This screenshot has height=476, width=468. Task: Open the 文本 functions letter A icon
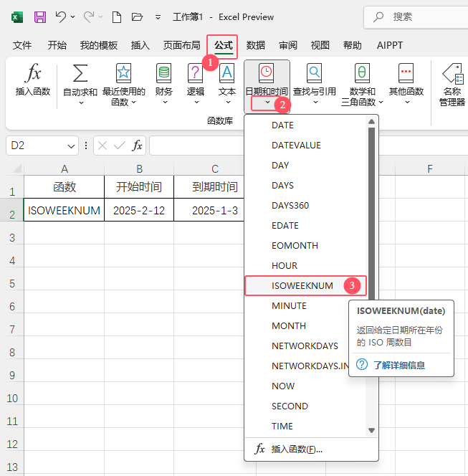coord(227,73)
